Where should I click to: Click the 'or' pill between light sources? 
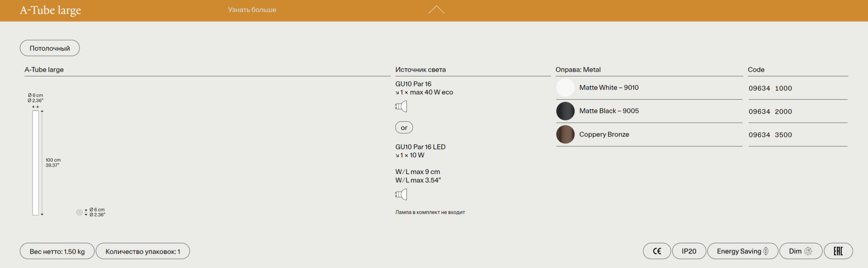pos(404,128)
